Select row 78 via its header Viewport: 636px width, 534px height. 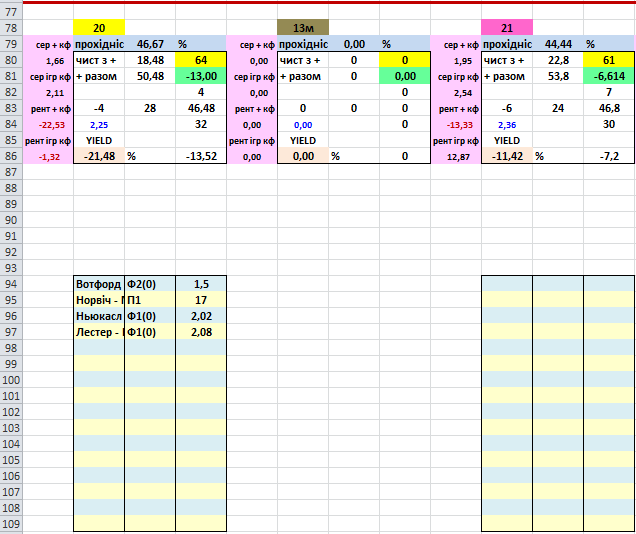[11, 28]
